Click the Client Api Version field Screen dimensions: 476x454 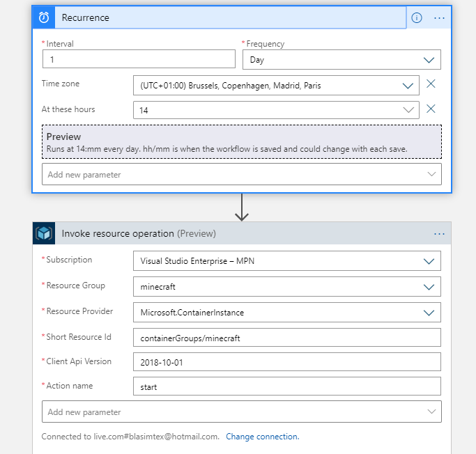(286, 362)
